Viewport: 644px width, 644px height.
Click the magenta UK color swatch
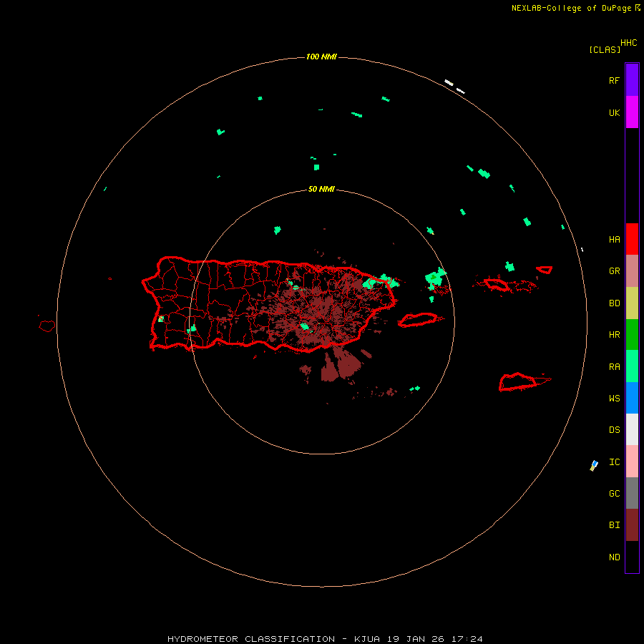[x=632, y=112]
